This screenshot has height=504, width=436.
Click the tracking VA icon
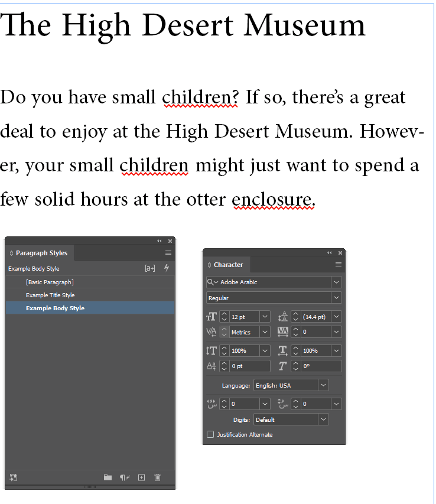[x=283, y=331]
